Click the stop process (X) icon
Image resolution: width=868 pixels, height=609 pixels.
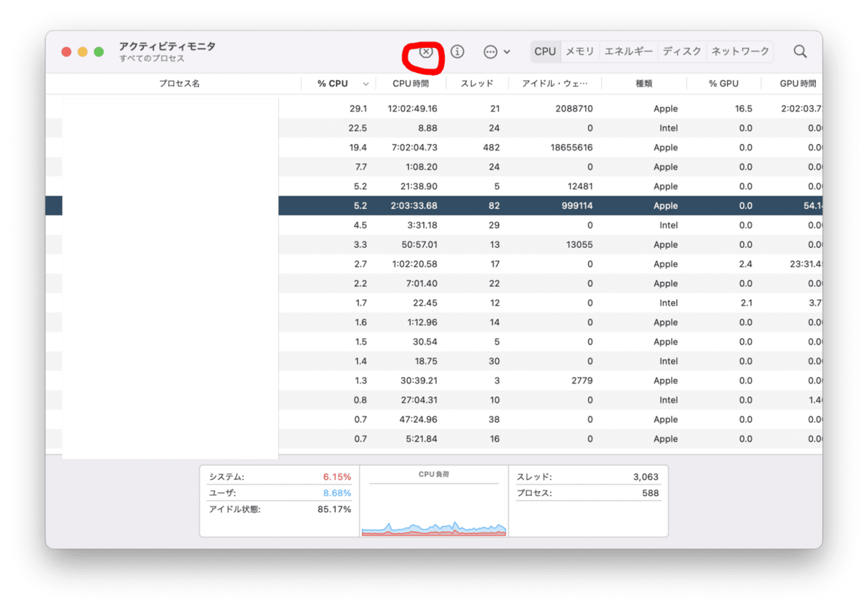point(426,52)
